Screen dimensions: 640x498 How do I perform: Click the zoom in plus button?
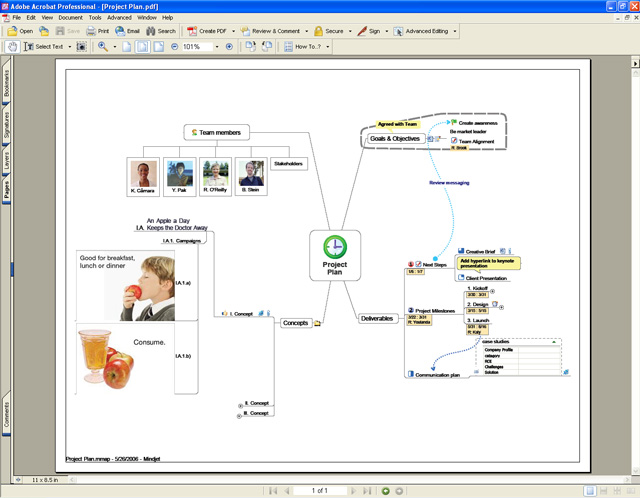229,46
